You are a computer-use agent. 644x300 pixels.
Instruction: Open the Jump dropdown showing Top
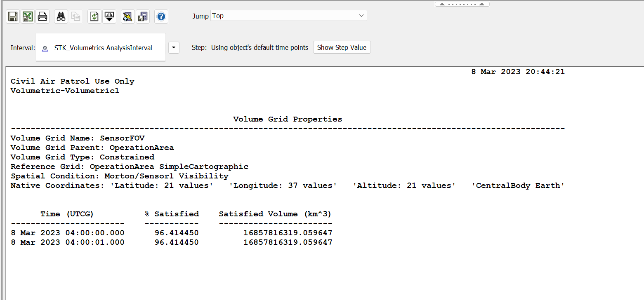pyautogui.click(x=288, y=16)
